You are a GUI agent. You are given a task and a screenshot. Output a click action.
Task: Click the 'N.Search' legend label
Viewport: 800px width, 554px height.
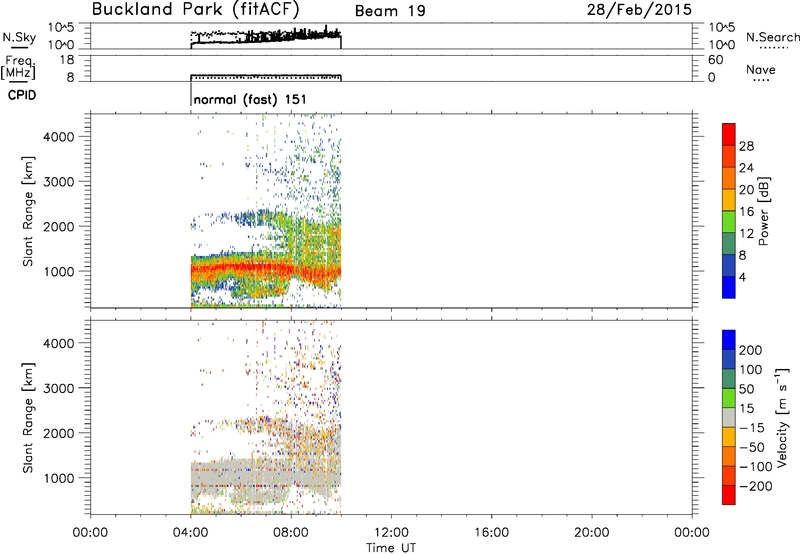(773, 37)
